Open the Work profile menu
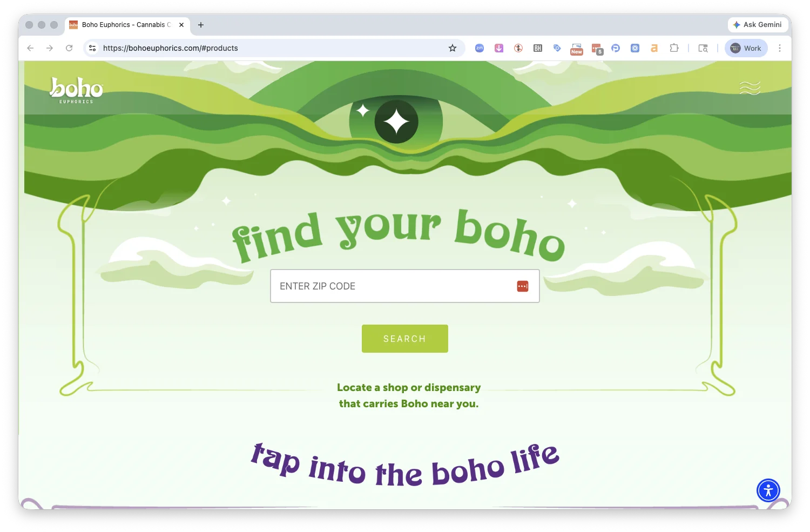Viewport: 810px width, 532px height. (746, 48)
